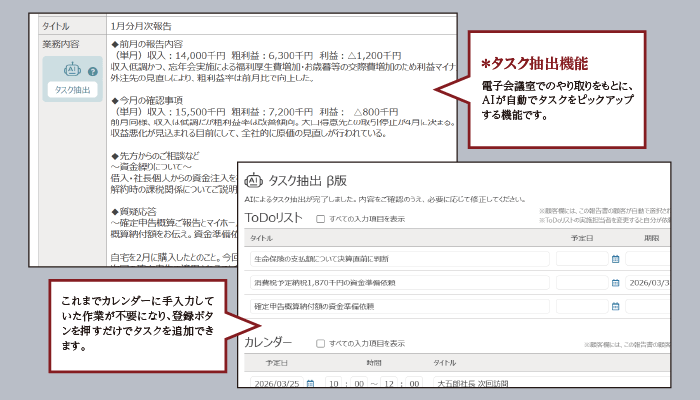Click the ～資金繰りについて～ line
Screen dimensions: 700x400
pyautogui.click(x=151, y=167)
